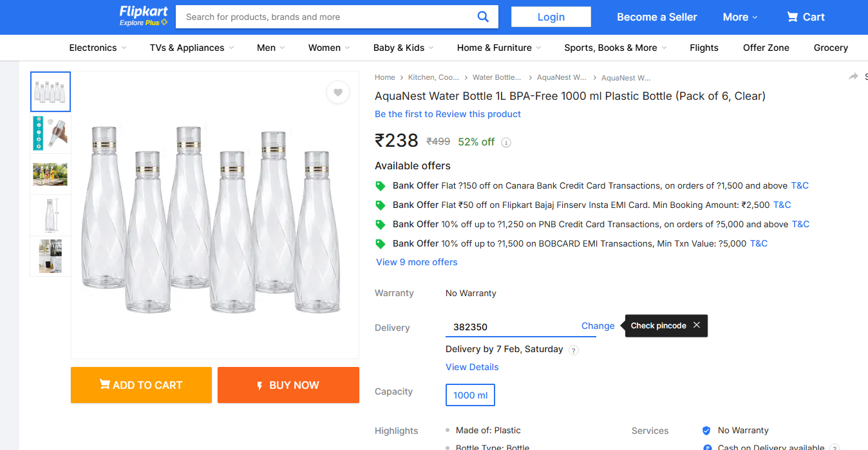This screenshot has width=868, height=450.
Task: Close the Check pincode tooltip
Action: (x=696, y=325)
